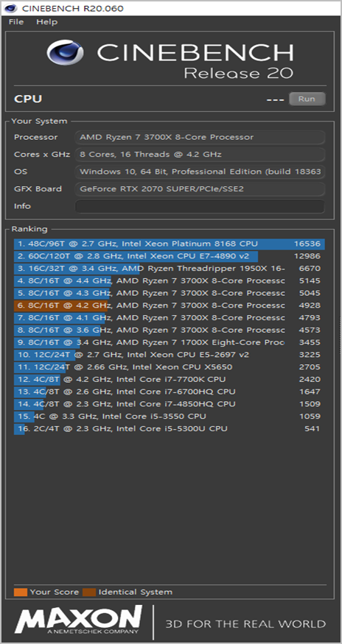Click the CPU label
Image resolution: width=342 pixels, height=644 pixels.
[28, 99]
